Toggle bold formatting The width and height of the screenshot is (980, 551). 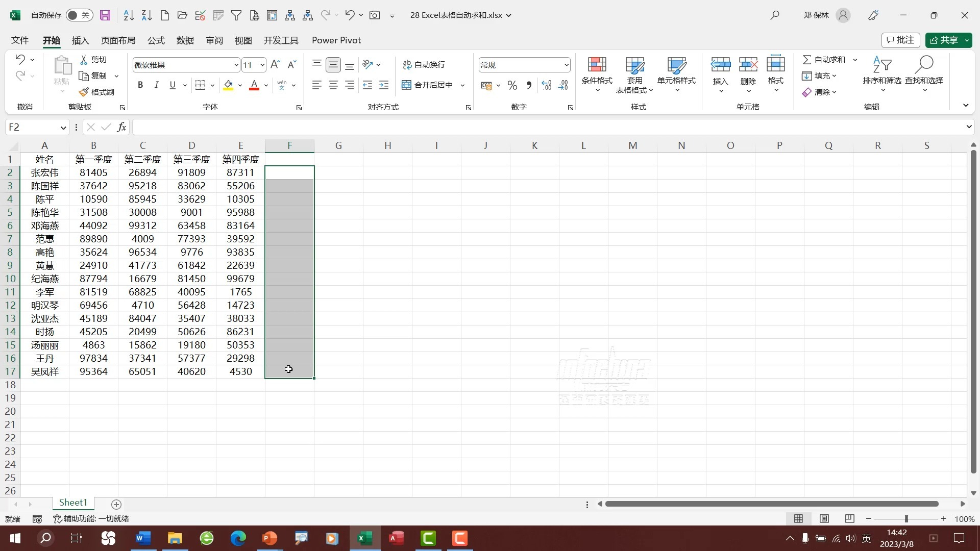click(x=140, y=85)
